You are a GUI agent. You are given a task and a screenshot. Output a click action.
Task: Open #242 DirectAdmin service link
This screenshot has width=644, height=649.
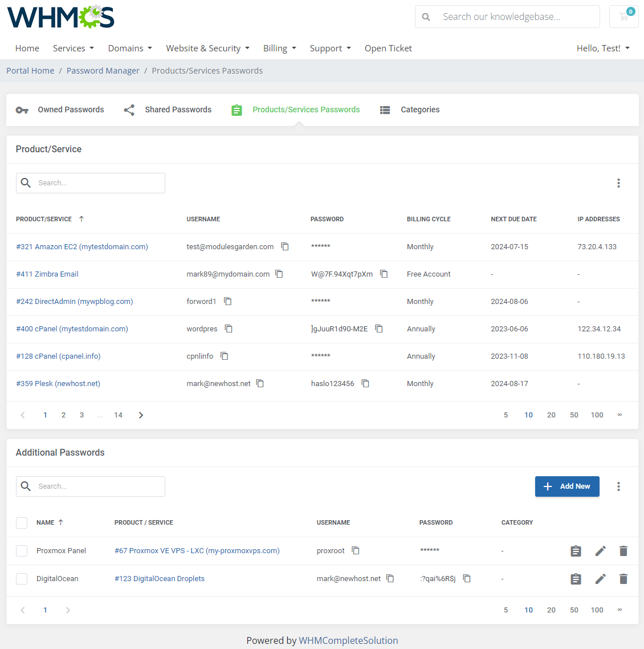point(75,301)
